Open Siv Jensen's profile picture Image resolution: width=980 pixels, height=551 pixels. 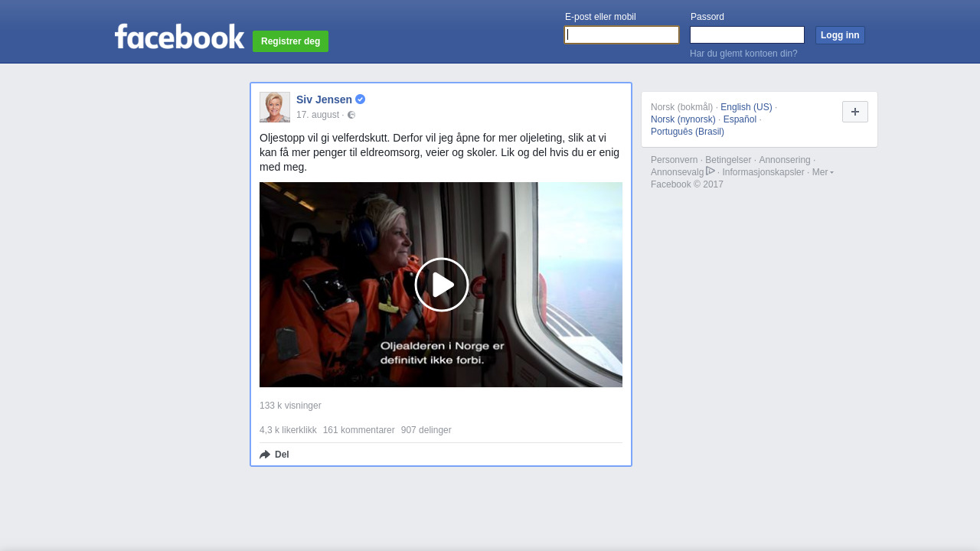pos(275,107)
